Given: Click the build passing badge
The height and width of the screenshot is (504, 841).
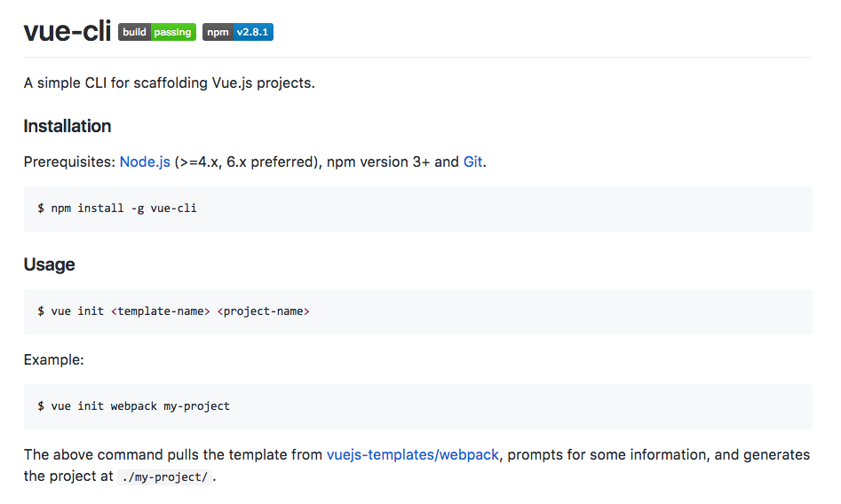Looking at the screenshot, I should point(157,32).
